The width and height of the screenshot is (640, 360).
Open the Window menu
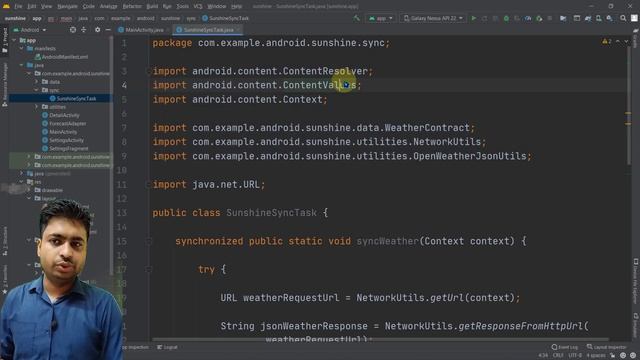point(216,6)
